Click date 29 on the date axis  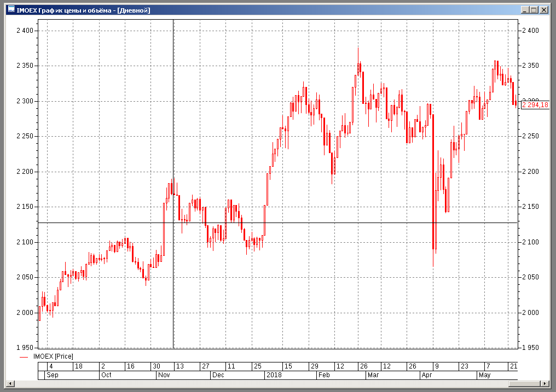tap(315, 366)
